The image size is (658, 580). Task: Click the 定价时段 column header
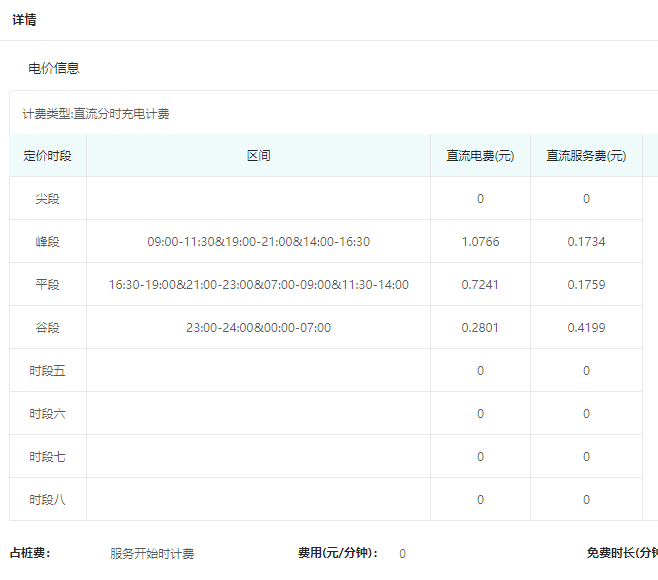click(x=47, y=156)
